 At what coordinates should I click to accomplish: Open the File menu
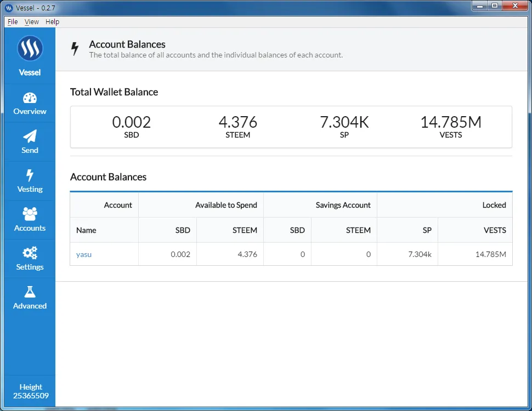point(13,22)
